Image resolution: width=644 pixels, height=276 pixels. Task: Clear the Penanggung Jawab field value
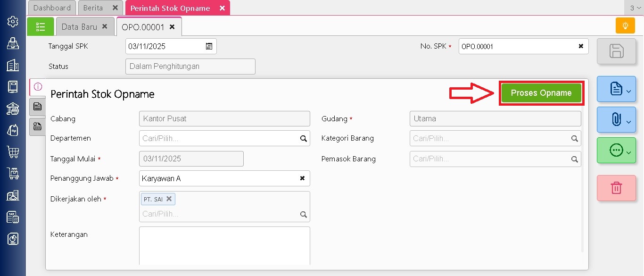point(302,178)
